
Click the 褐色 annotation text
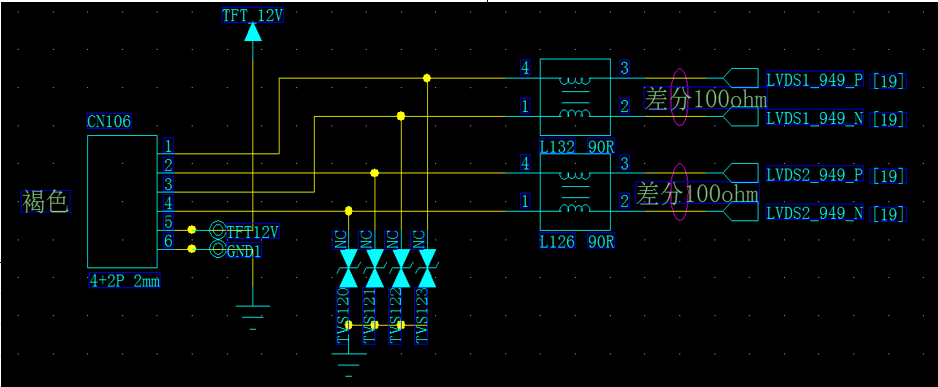(45, 202)
